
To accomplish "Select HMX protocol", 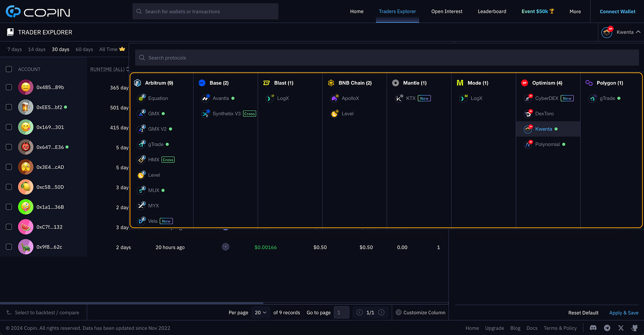I will pos(156,160).
